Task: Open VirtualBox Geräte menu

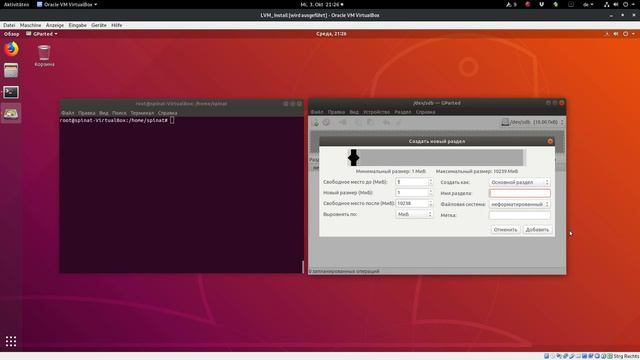Action: click(x=99, y=25)
